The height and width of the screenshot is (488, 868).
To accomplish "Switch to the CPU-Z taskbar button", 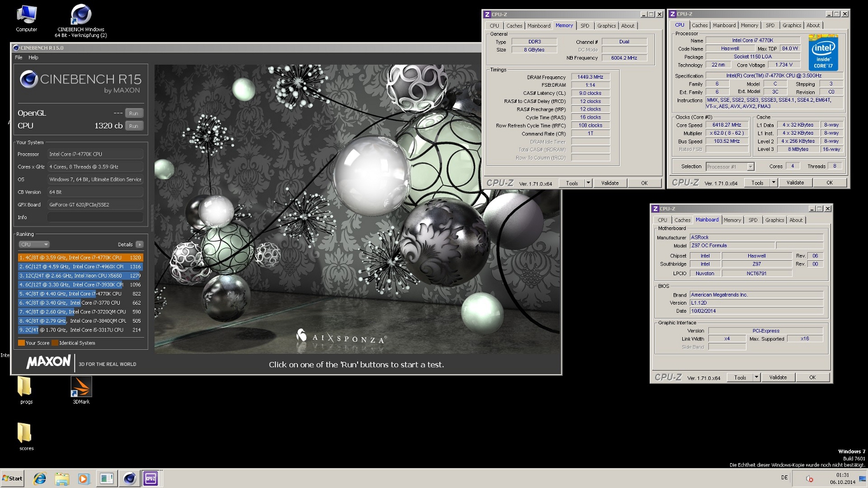I will [x=150, y=478].
